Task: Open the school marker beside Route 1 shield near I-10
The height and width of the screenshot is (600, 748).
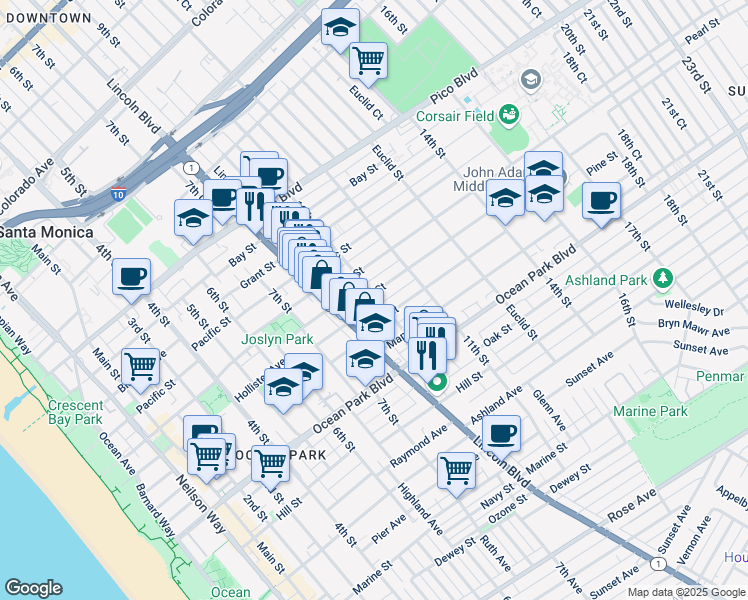Action: click(193, 219)
